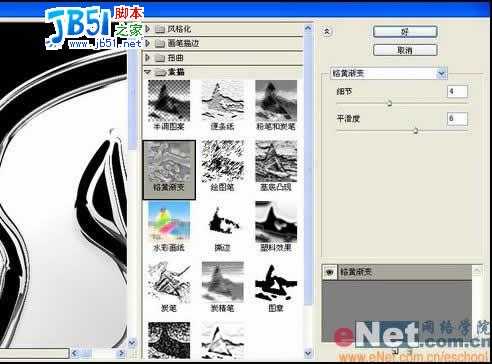The width and height of the screenshot is (492, 364).
Task: Click the effect layer list scroll up arrow
Action: coord(477,270)
